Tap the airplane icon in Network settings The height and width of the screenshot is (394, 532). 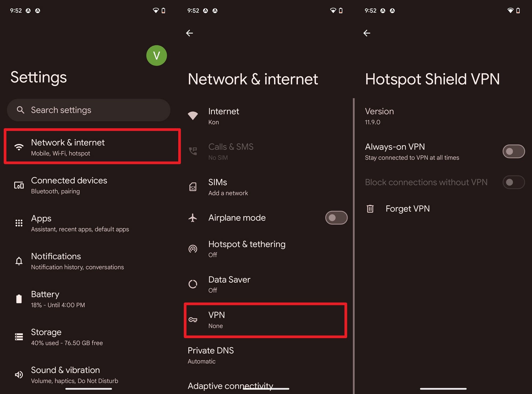click(x=193, y=218)
